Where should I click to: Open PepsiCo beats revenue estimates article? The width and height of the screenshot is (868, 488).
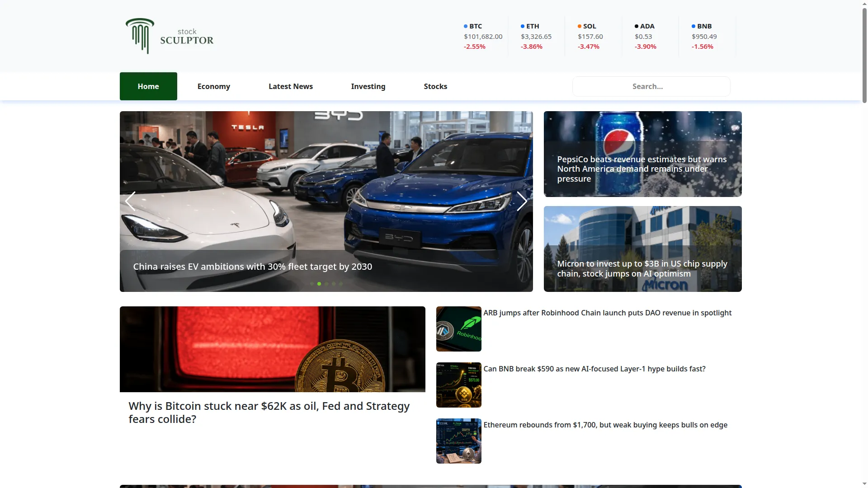click(x=642, y=154)
